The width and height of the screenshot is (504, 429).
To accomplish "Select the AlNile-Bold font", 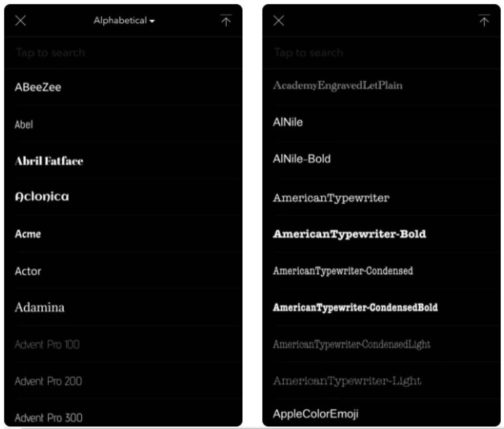I will 302,159.
